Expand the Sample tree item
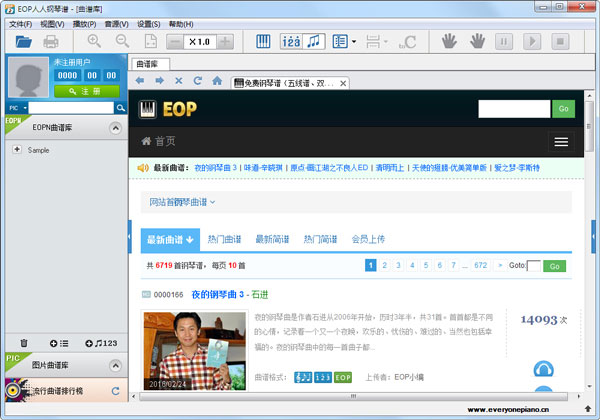 [x=17, y=150]
